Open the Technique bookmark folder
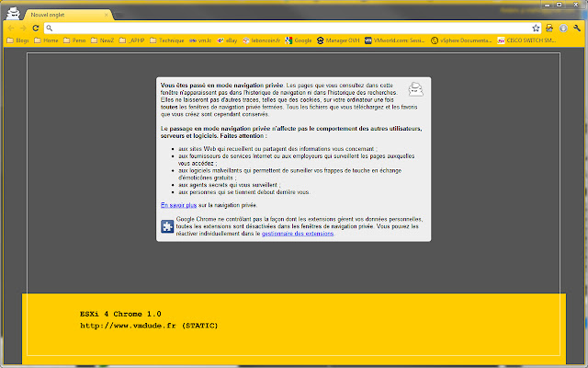The image size is (588, 368). 166,40
